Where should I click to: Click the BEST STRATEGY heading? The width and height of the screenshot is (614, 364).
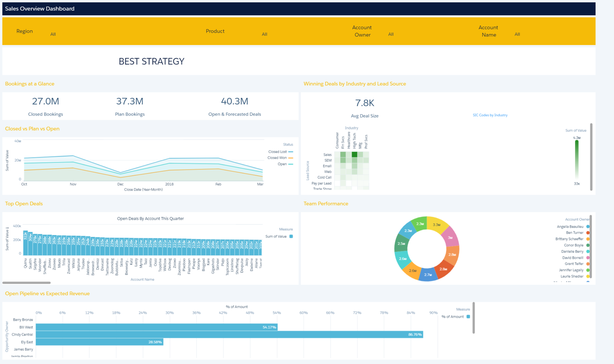[151, 61]
